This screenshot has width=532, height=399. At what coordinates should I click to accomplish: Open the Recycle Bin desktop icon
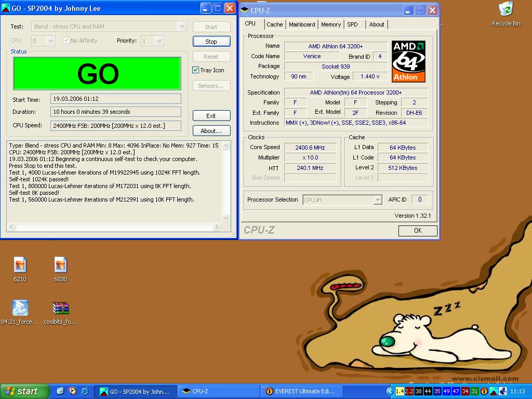(506, 14)
